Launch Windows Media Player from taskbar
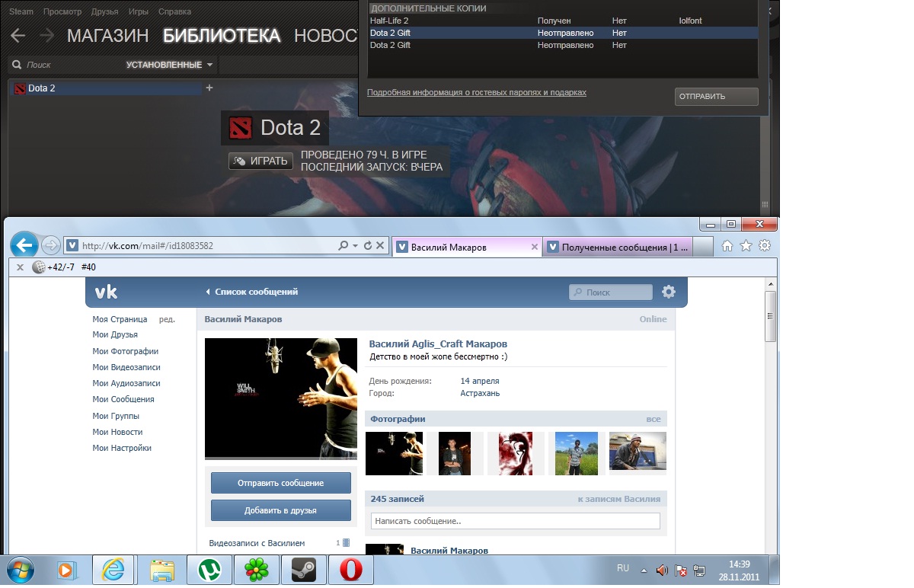Screen dimensions: 914x588 [66, 569]
